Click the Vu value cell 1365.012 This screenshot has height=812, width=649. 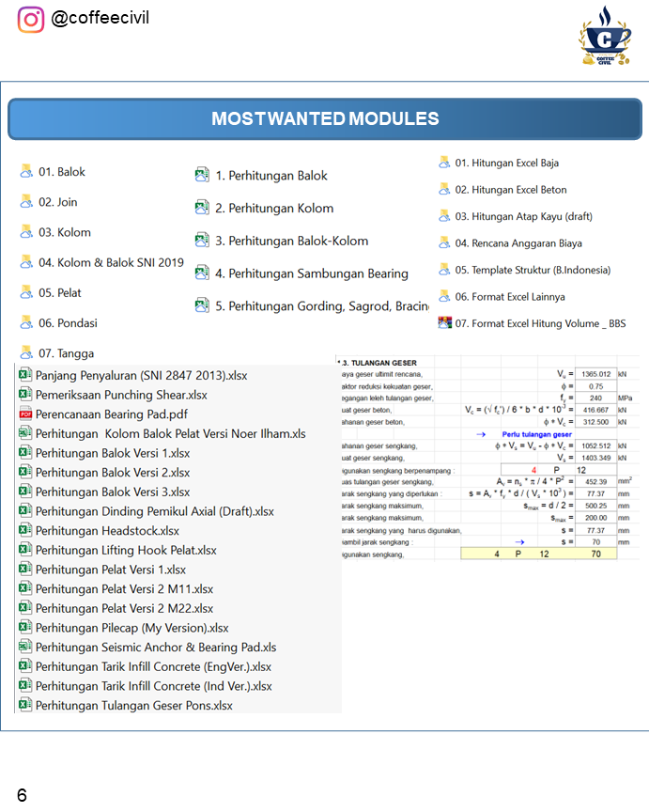click(x=595, y=373)
